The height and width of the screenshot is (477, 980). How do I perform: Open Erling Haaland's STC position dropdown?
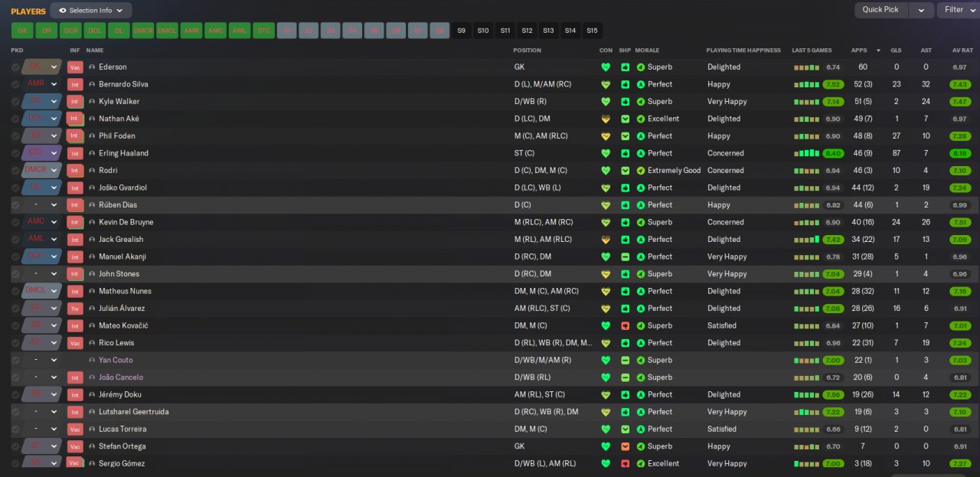tap(42, 153)
